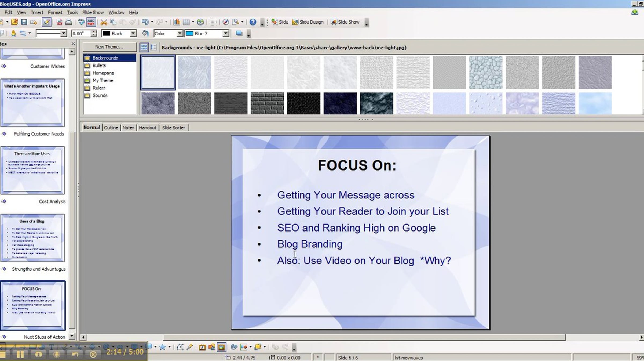
Task: Open the Blue 7 fill color dropdown
Action: (x=226, y=33)
